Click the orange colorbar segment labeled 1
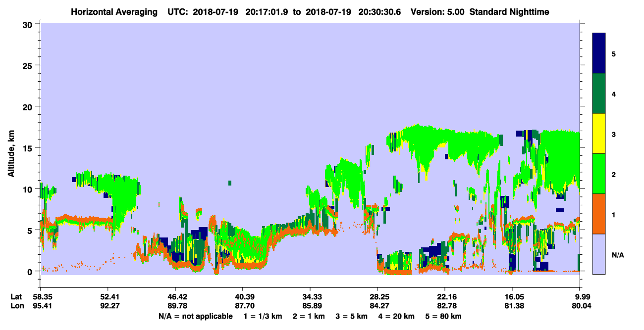 (599, 214)
